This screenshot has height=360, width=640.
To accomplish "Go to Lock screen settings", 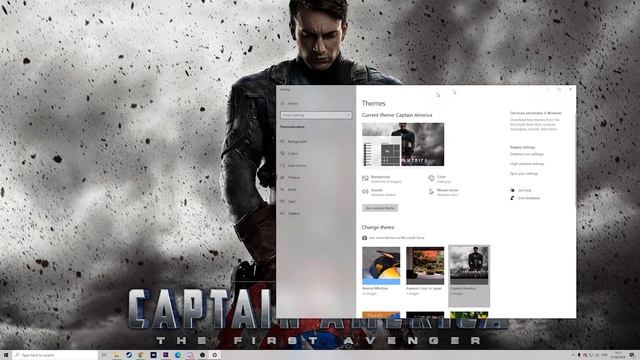I will tap(293, 166).
